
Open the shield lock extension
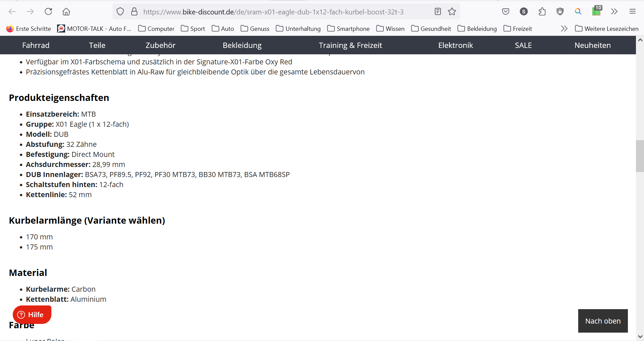pyautogui.click(x=560, y=12)
